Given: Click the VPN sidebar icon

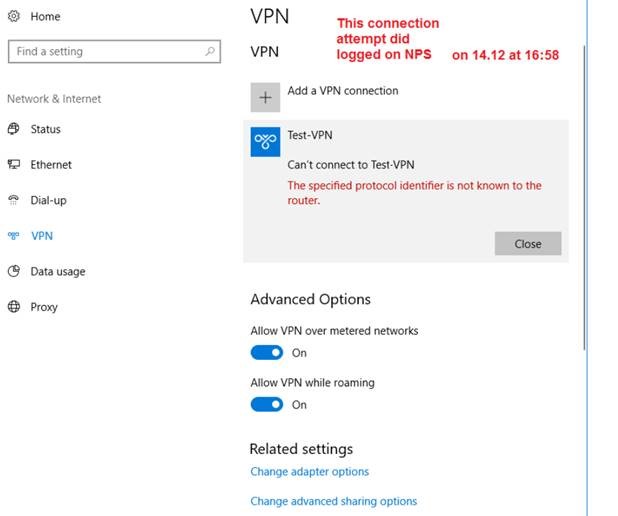Looking at the screenshot, I should 13,236.
